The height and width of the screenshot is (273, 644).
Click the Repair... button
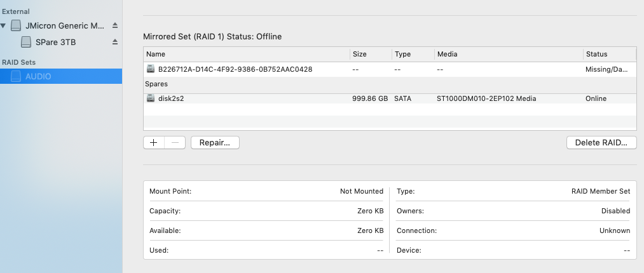point(215,143)
